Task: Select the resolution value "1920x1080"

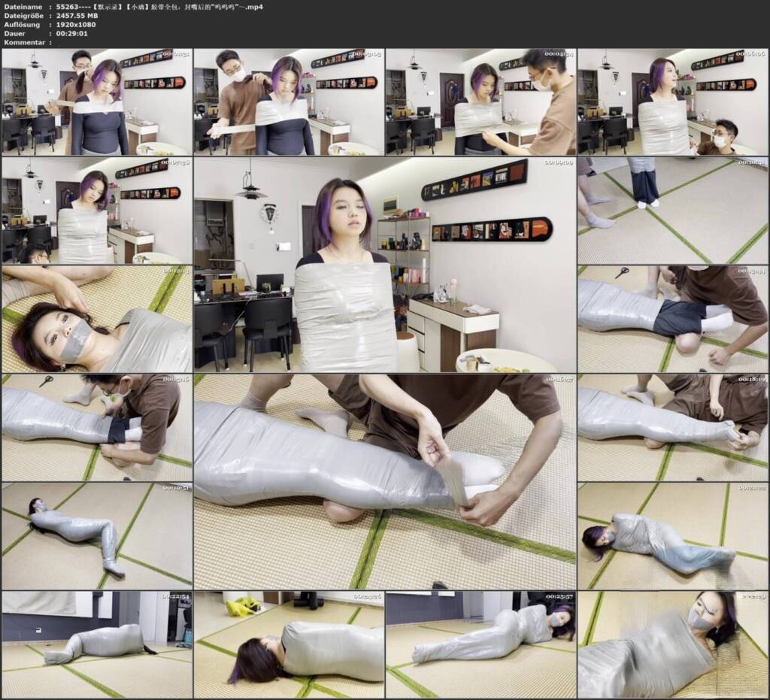Action: (76, 25)
